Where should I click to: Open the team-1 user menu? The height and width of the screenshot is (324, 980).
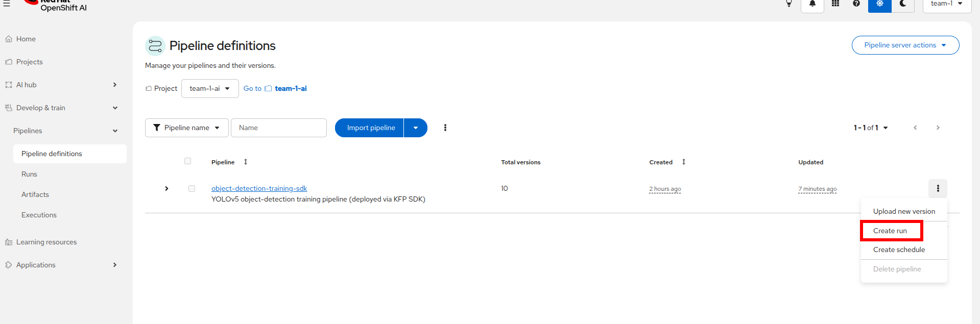(947, 4)
